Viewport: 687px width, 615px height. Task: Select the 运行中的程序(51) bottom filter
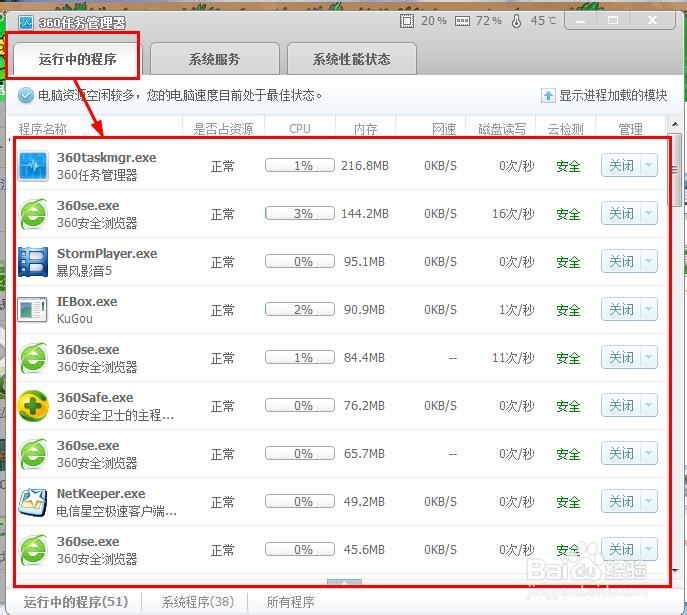tap(76, 602)
